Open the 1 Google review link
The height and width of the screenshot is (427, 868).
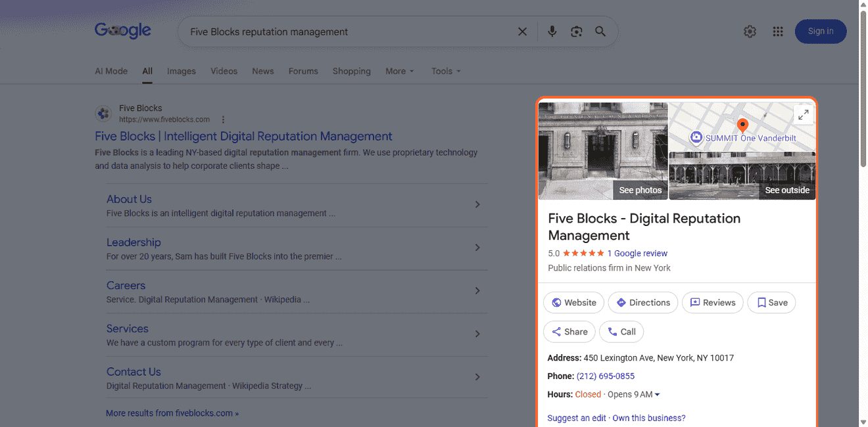coord(637,254)
